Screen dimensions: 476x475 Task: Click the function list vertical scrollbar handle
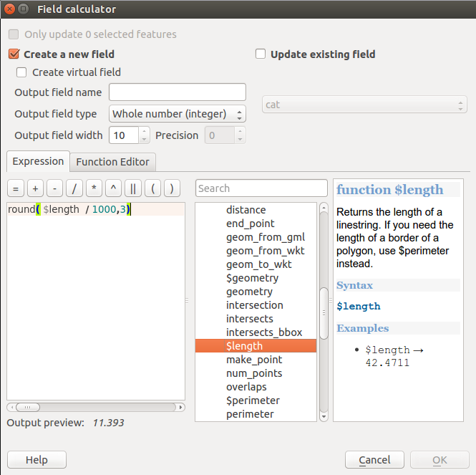324,313
